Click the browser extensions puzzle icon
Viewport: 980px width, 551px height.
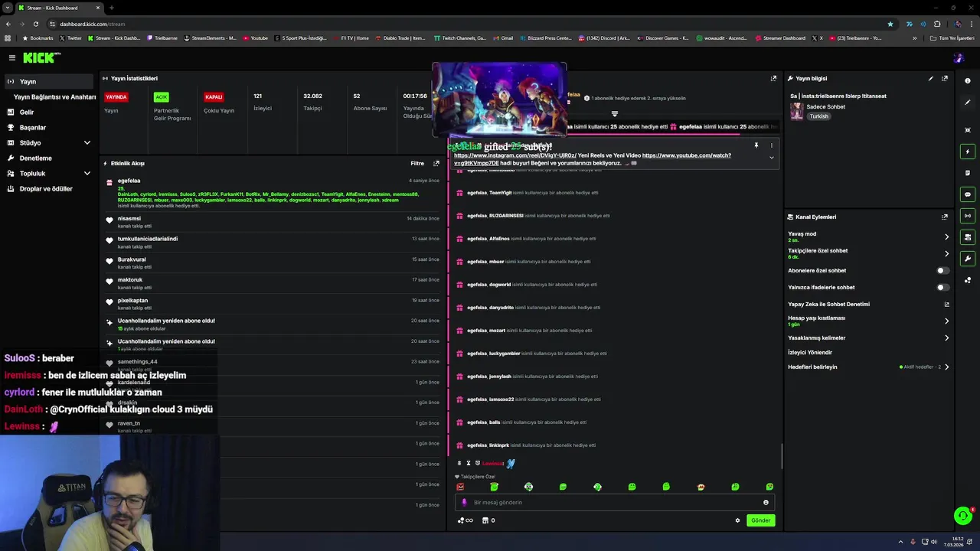point(937,24)
